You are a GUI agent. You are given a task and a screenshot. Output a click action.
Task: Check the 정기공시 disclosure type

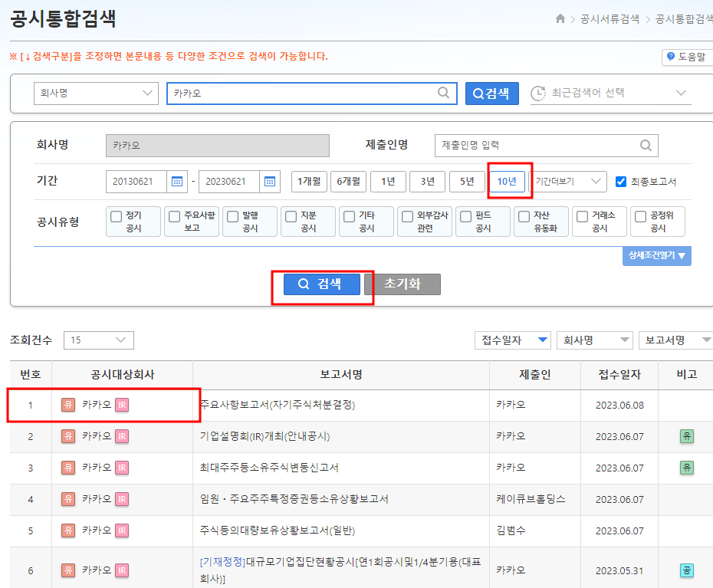click(117, 216)
